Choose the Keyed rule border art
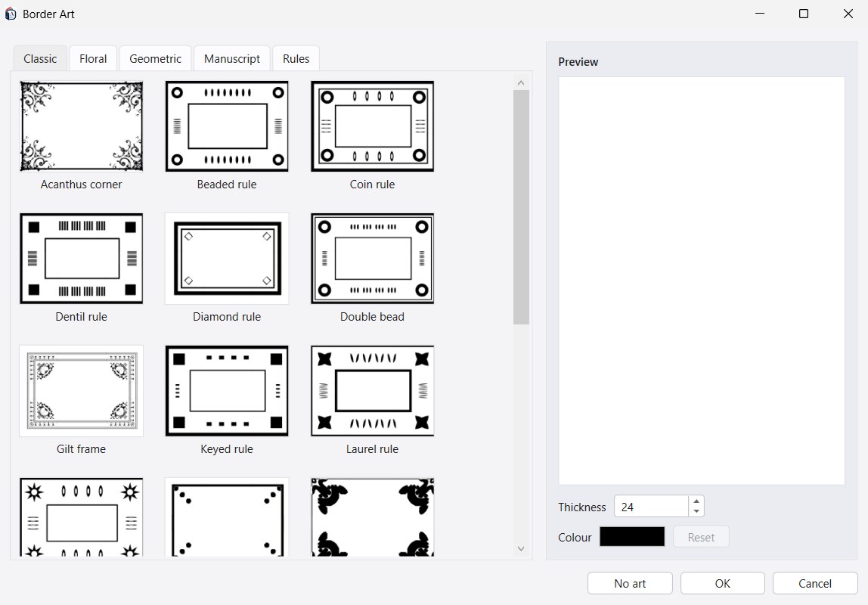This screenshot has width=868, height=605. click(x=227, y=391)
